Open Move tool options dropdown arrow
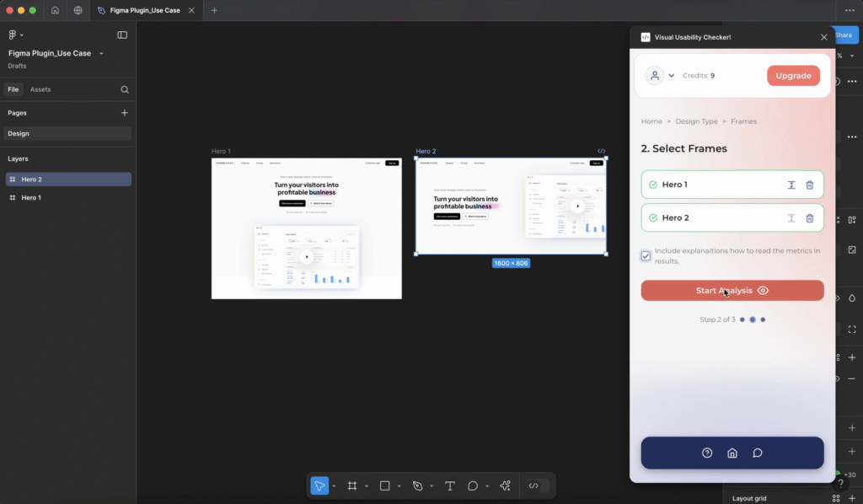The image size is (863, 504). pos(334,486)
